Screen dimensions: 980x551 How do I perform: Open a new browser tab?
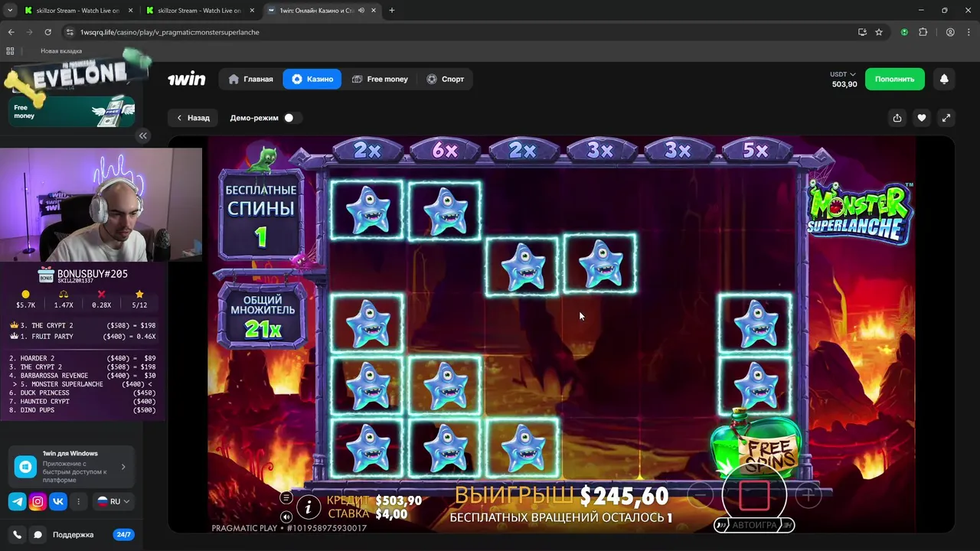392,11
